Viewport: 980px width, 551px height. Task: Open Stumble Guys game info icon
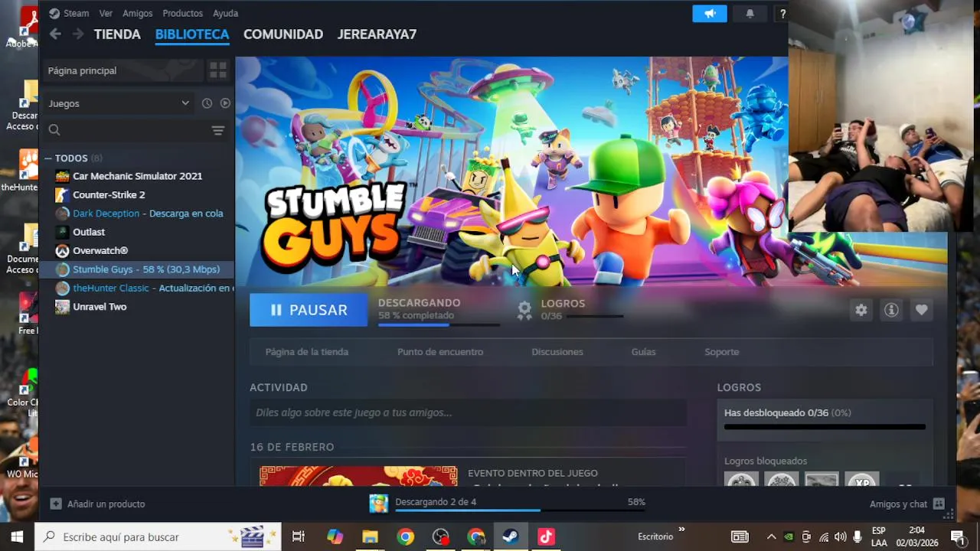[x=891, y=310]
